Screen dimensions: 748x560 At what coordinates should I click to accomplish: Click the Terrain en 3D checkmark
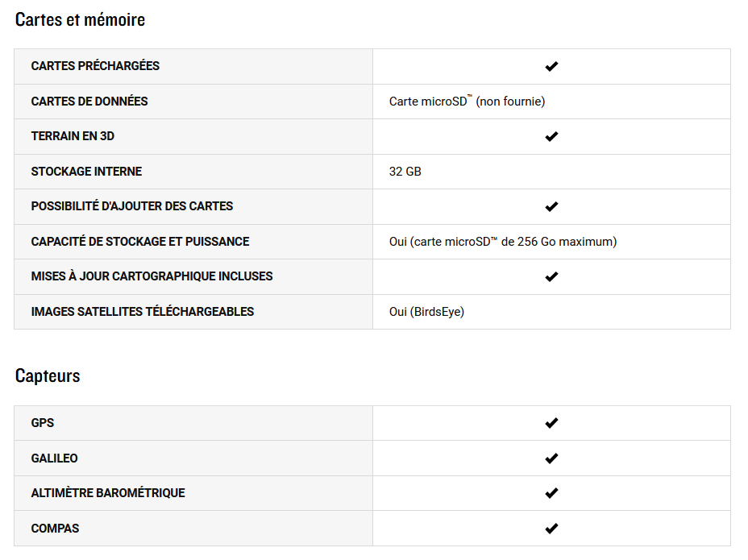[x=551, y=136]
